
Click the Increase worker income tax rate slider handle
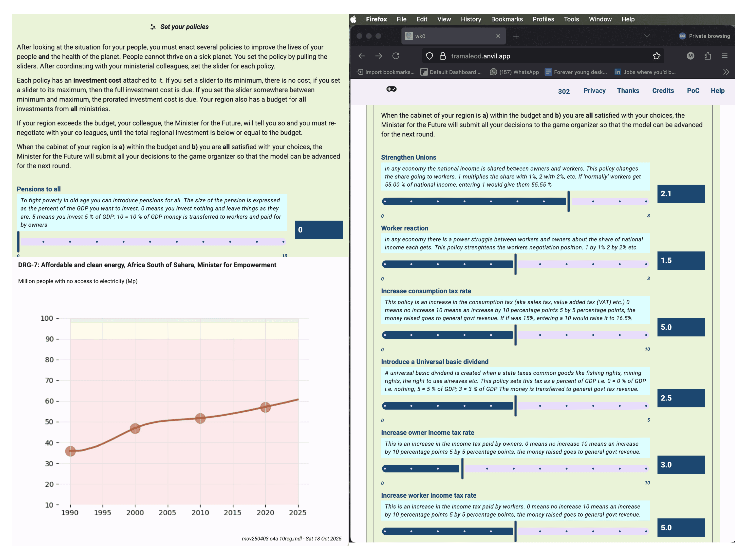coord(515,531)
